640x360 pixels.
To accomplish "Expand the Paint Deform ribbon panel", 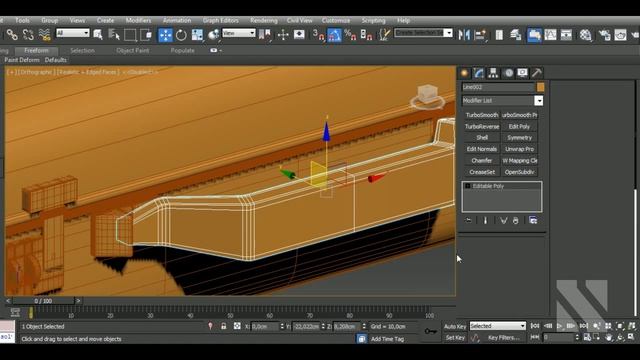I will 22,60.
